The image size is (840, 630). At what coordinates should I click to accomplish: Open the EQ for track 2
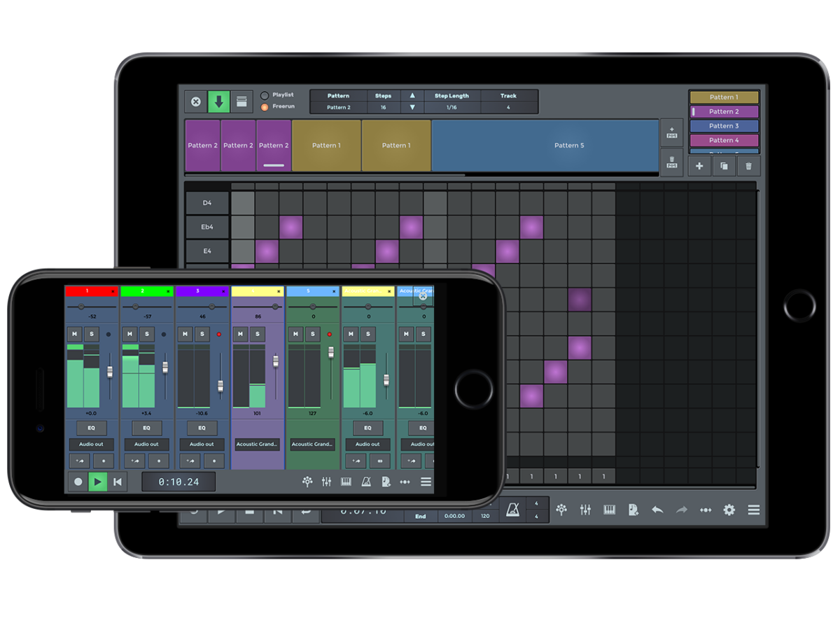tap(146, 428)
